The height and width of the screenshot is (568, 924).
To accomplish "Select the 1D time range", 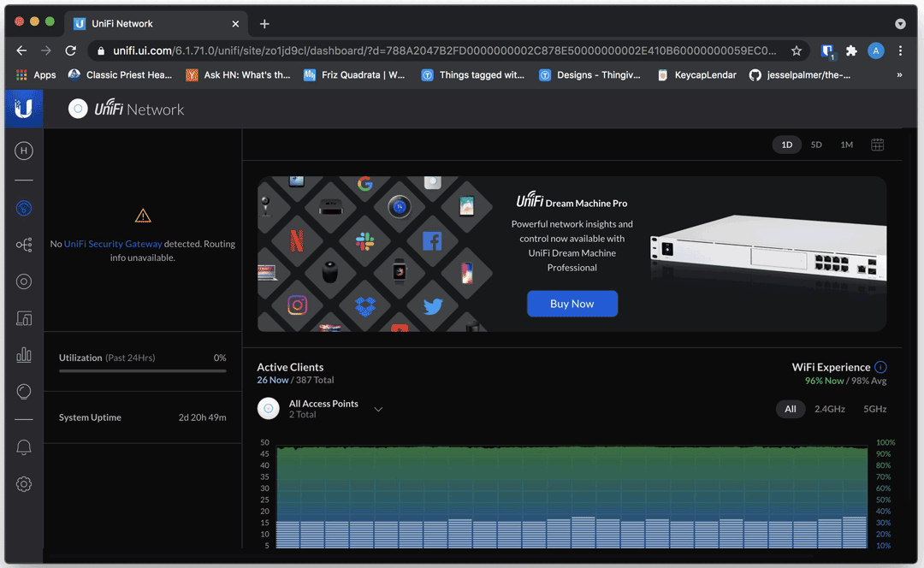I will (787, 145).
